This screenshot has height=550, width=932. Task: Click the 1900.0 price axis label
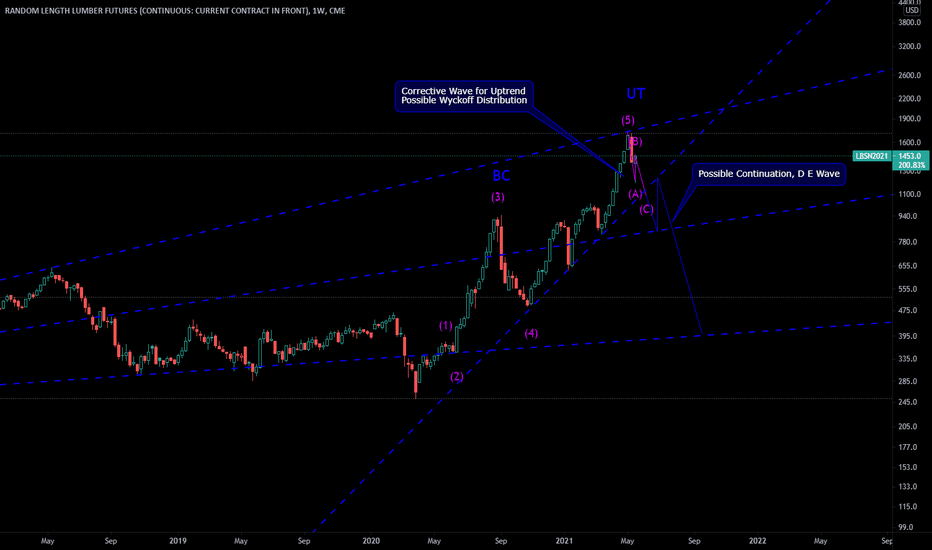click(x=910, y=119)
